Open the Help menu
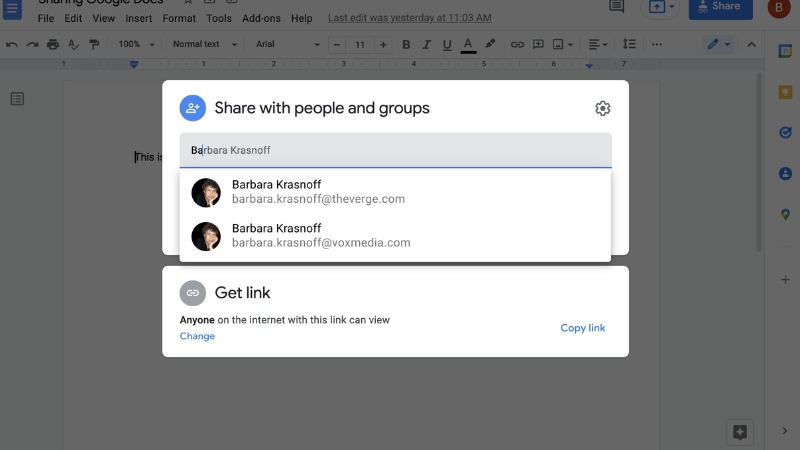The image size is (800, 450). click(x=302, y=18)
